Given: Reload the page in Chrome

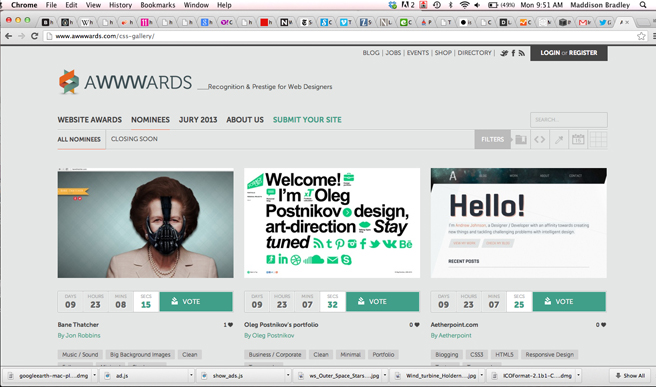Looking at the screenshot, I should [34, 36].
